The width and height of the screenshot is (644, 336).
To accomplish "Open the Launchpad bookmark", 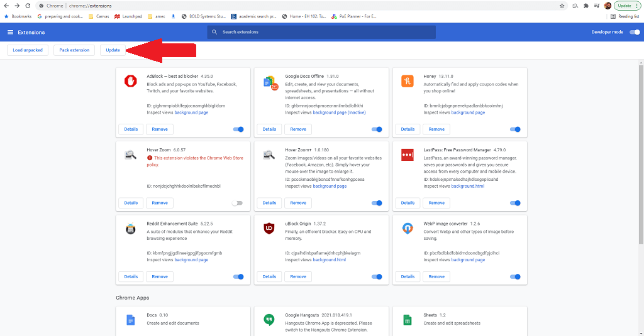I will [x=130, y=16].
